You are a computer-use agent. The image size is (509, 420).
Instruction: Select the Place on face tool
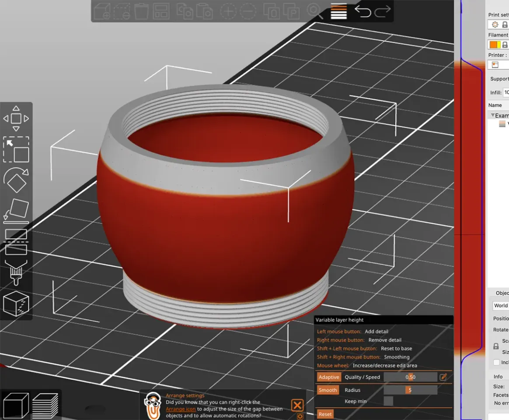[16, 211]
